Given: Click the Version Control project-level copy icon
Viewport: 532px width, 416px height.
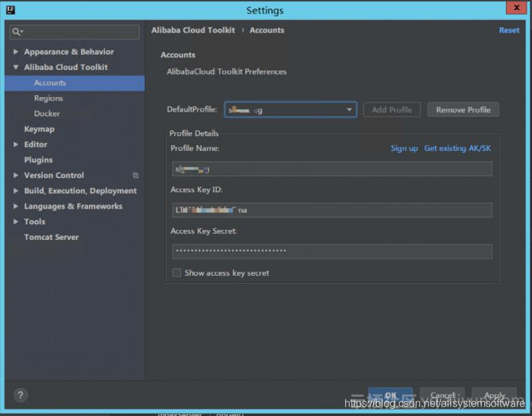Looking at the screenshot, I should [136, 175].
